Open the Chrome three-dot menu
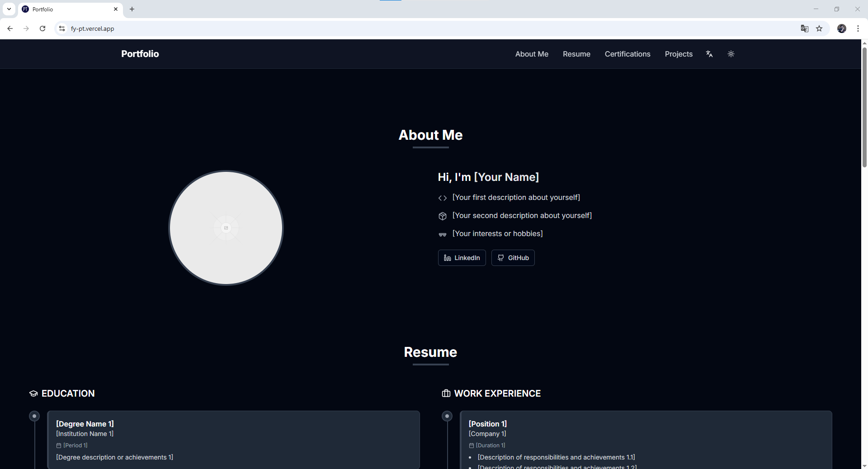 pos(859,28)
